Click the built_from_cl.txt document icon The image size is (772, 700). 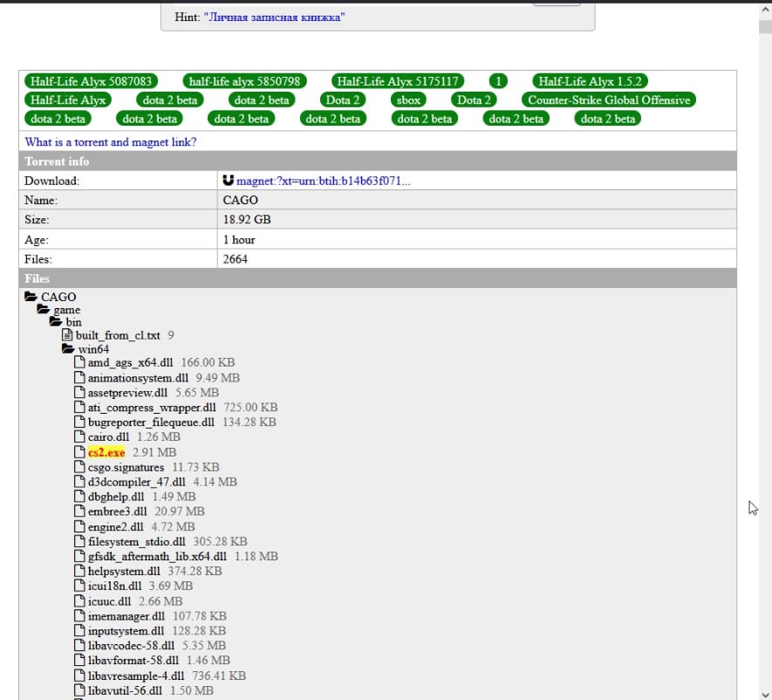(x=67, y=335)
